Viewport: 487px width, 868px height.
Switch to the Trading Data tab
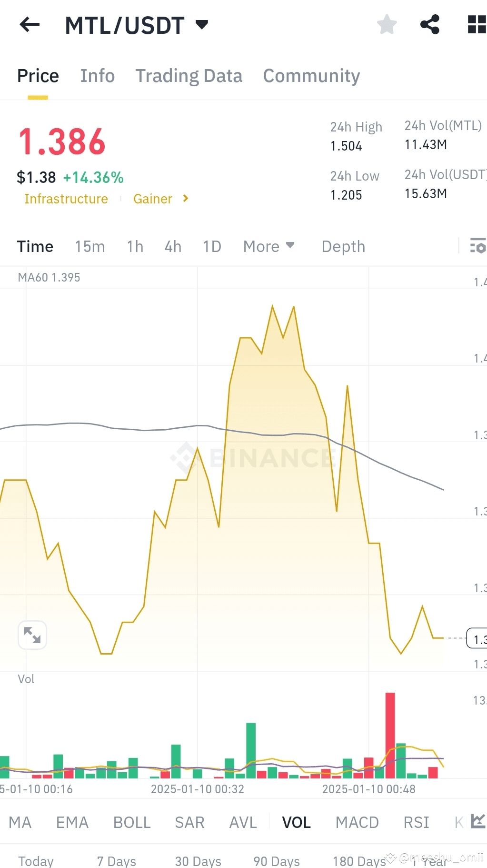pos(189,75)
